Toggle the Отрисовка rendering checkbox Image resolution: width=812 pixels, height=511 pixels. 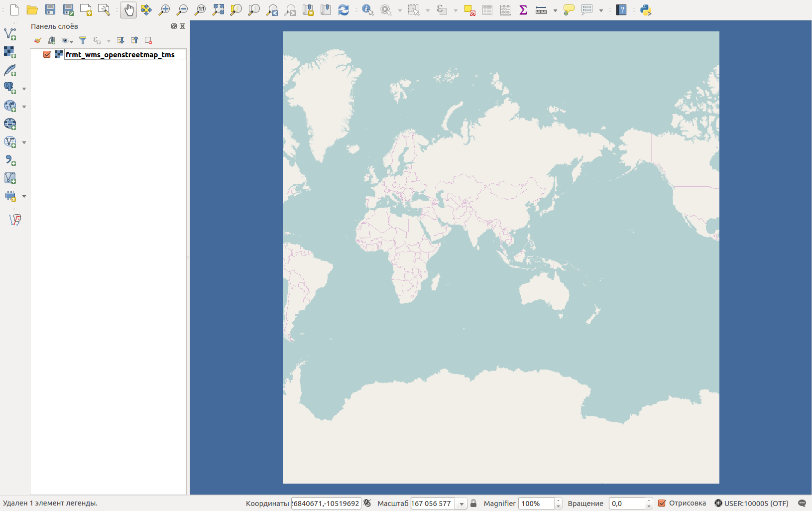[662, 503]
